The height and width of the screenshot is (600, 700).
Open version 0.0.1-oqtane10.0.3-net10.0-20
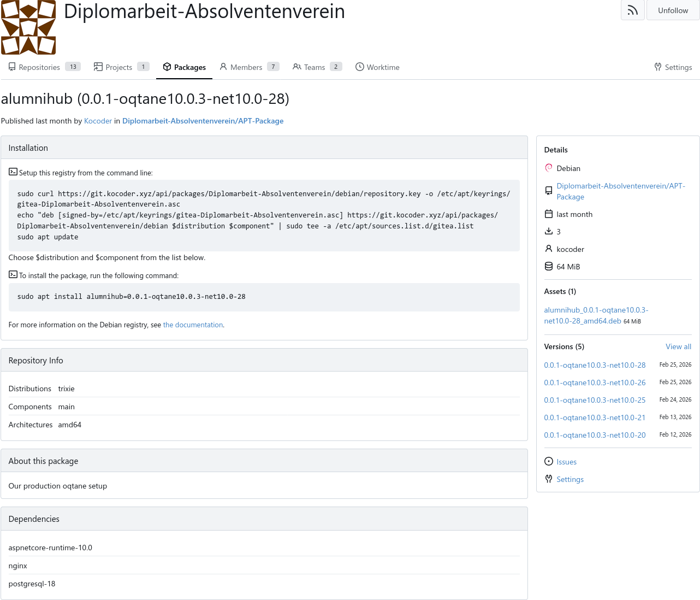[x=595, y=435]
